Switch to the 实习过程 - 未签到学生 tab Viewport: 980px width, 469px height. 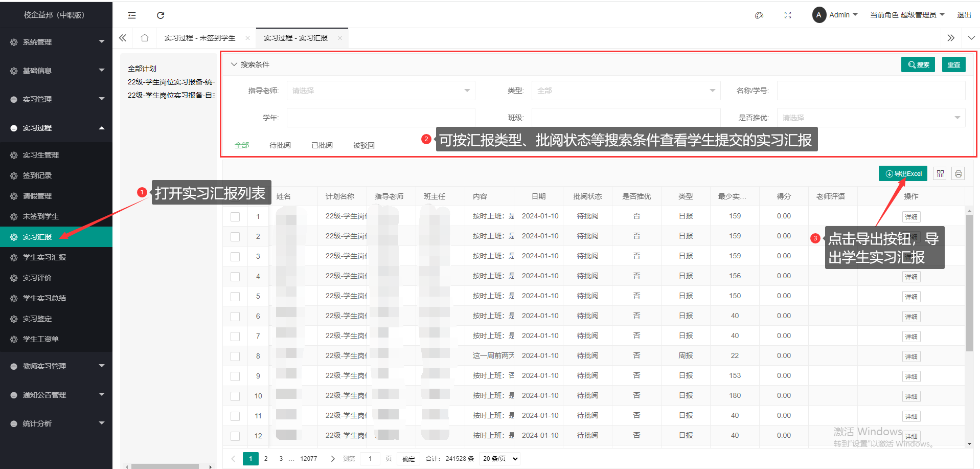pos(200,38)
